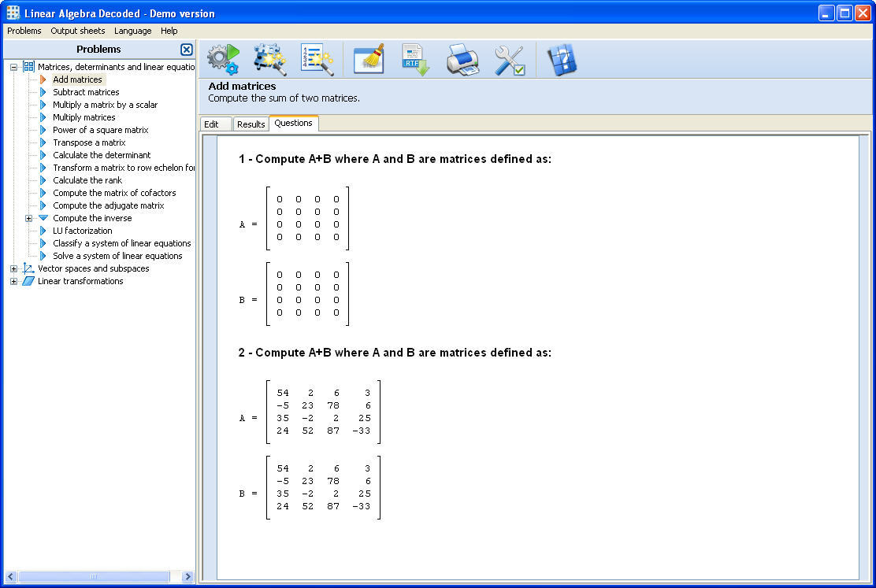Click question 1 heading text

[395, 159]
